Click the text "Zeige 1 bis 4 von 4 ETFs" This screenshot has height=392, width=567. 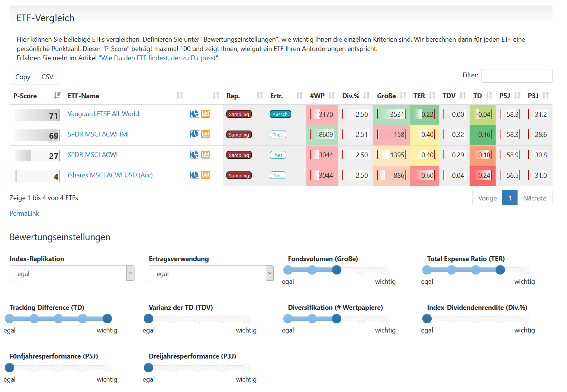[44, 198]
